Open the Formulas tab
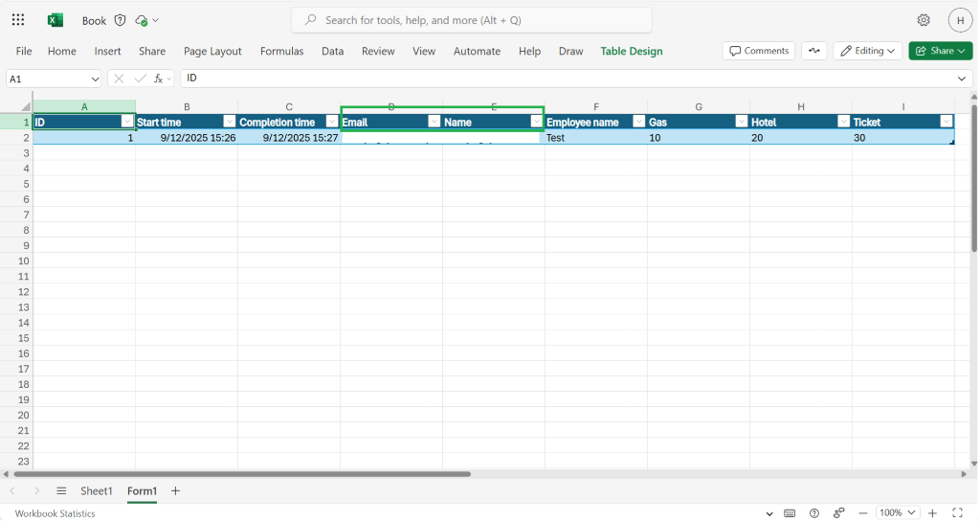The height and width of the screenshot is (522, 980). [282, 52]
